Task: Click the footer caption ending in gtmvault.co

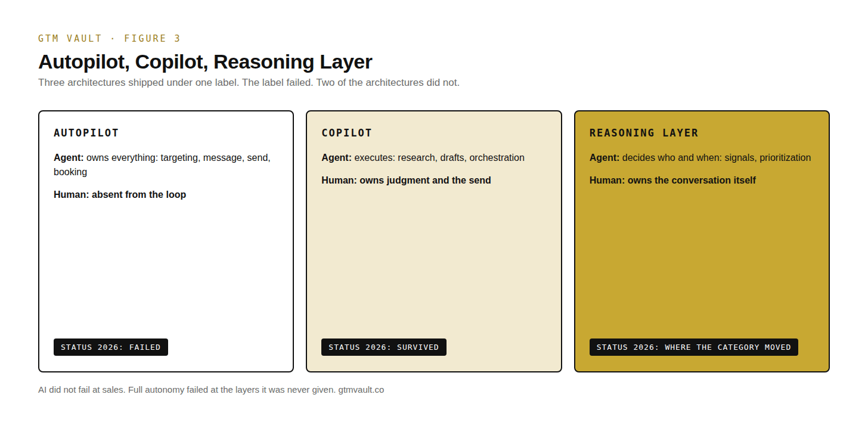Action: tap(211, 390)
